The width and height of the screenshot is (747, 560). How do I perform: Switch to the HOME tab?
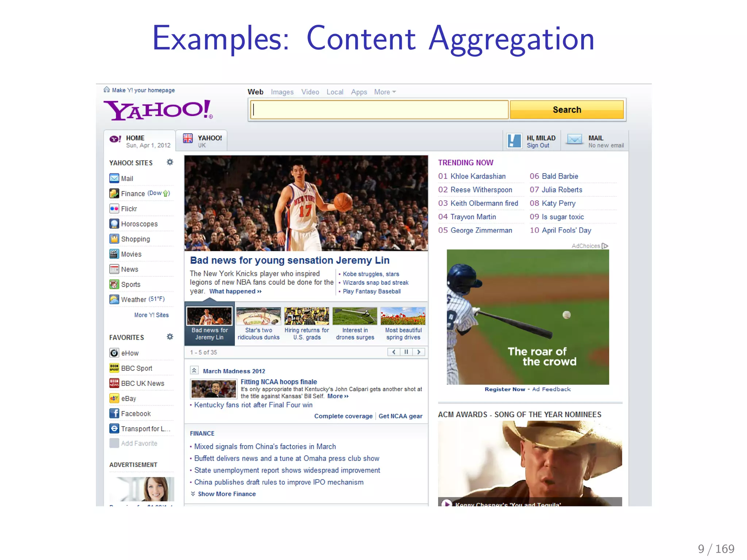[x=140, y=141]
